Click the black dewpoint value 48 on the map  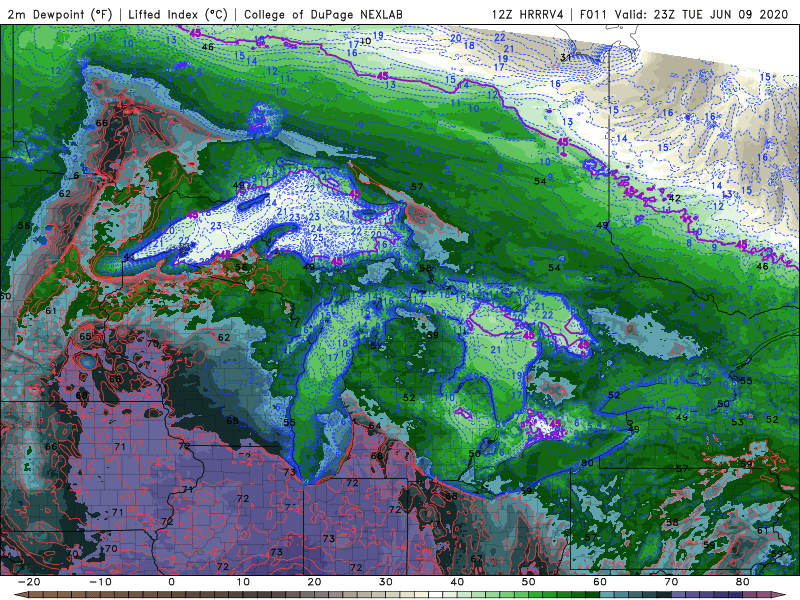[238, 186]
